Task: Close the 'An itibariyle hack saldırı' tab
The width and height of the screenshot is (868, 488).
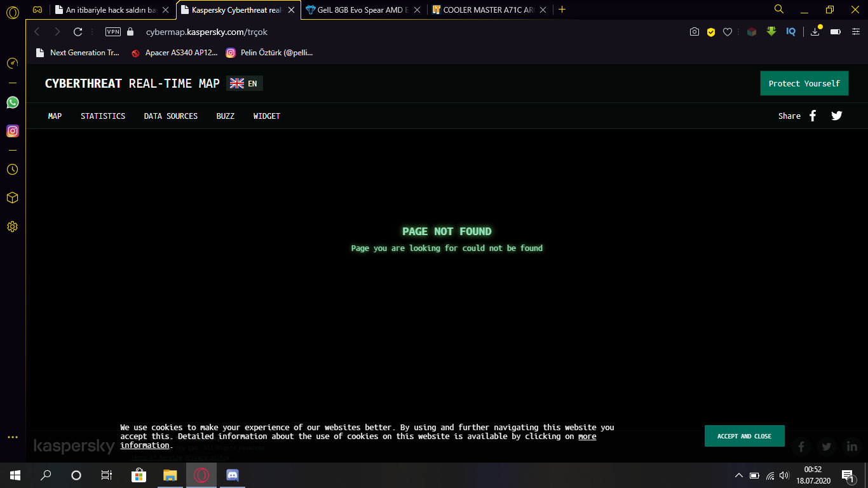Action: point(166,10)
